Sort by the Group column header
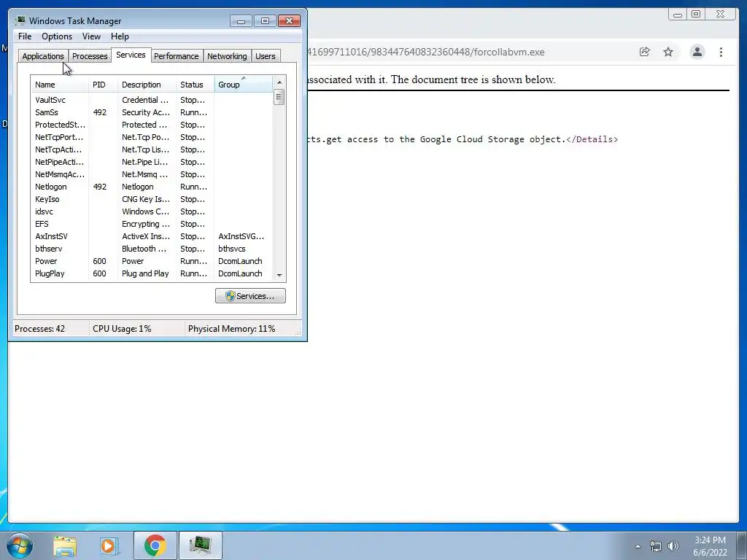The height and width of the screenshot is (560, 747). tap(244, 85)
